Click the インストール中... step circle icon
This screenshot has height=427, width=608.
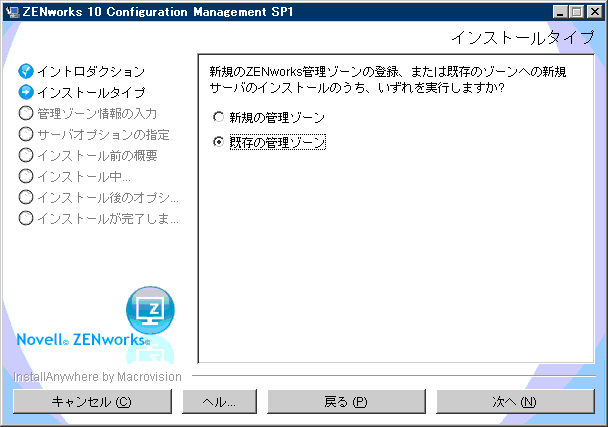tap(26, 176)
